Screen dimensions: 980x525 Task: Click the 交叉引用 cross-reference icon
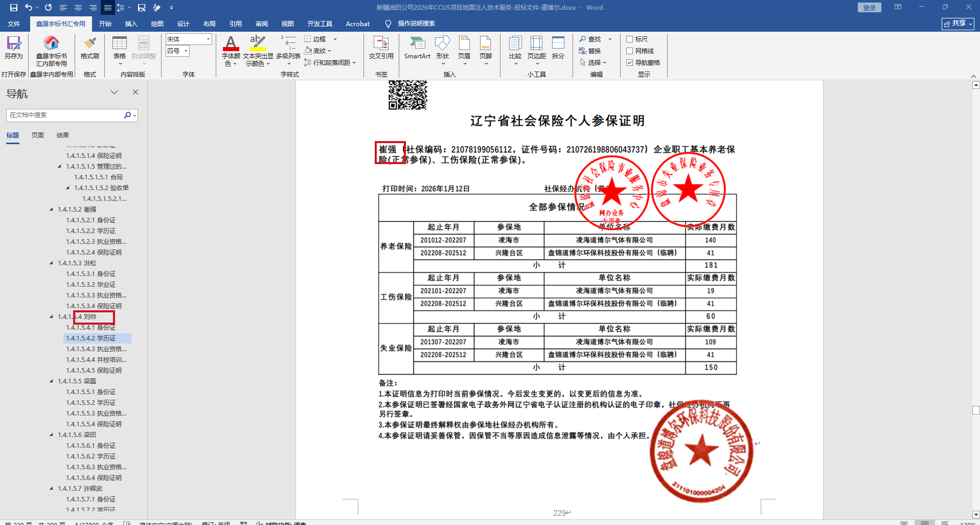pos(381,48)
